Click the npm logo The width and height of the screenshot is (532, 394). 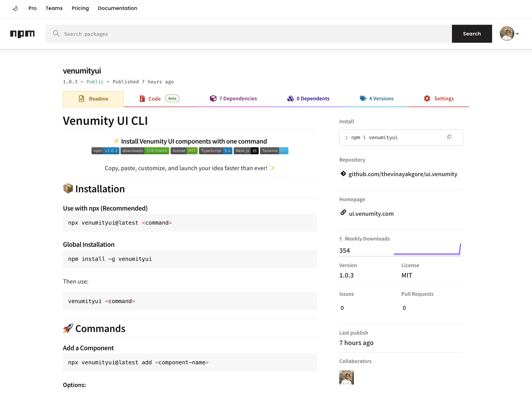(22, 34)
